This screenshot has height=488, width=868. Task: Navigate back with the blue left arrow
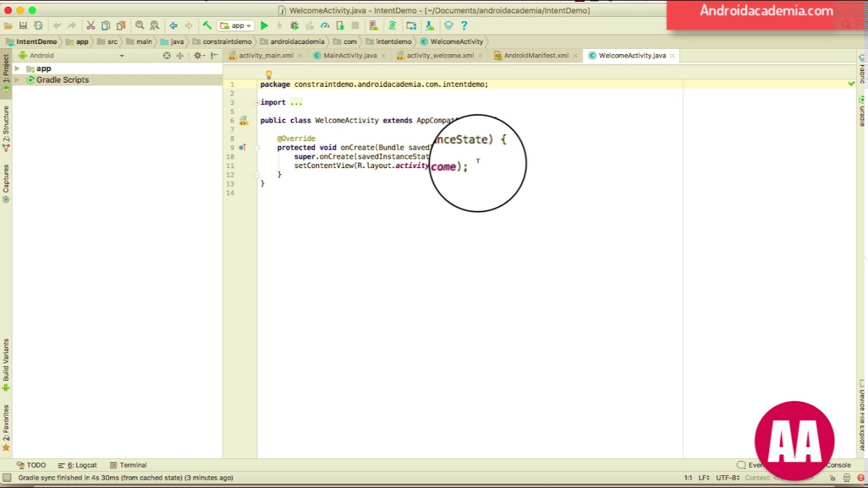point(174,26)
